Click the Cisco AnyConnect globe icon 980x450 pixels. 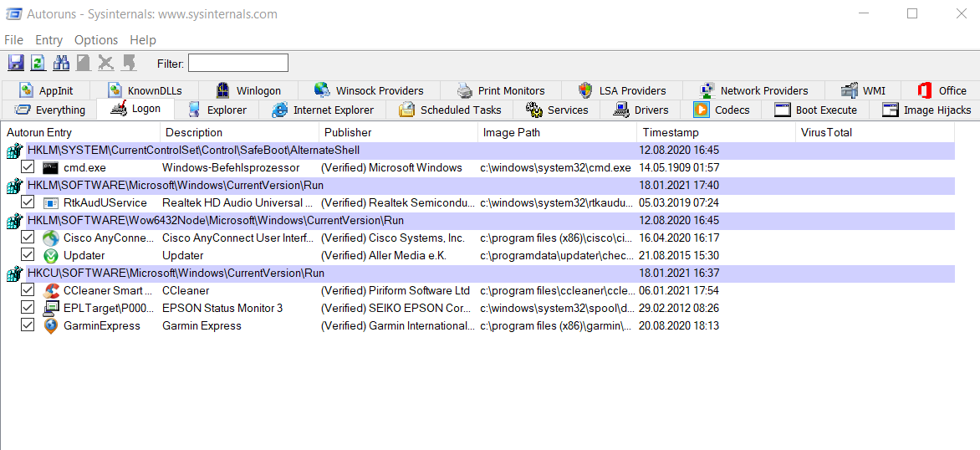(51, 238)
